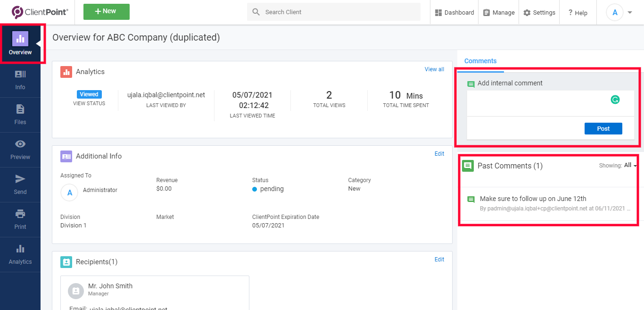The image size is (644, 310).
Task: Open the Analytics sidebar section
Action: point(20,255)
